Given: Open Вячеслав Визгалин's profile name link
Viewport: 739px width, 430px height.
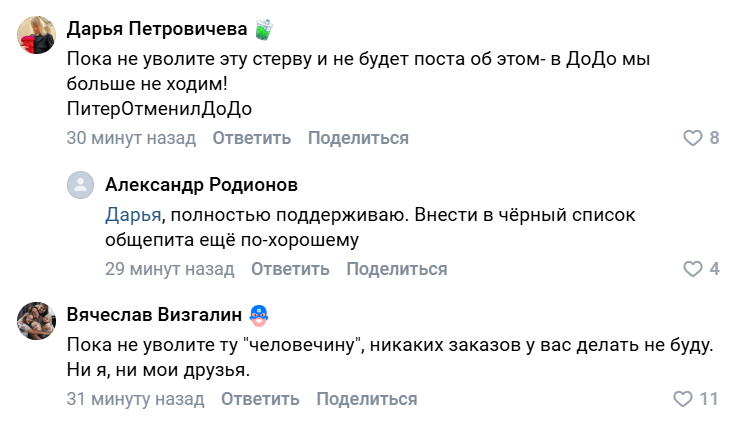Looking at the screenshot, I should 154,315.
